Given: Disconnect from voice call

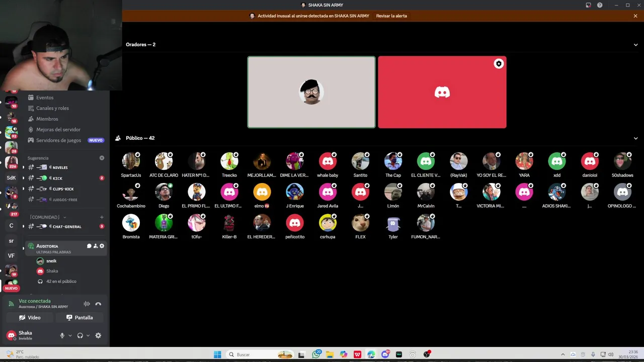Looking at the screenshot, I should (x=98, y=304).
